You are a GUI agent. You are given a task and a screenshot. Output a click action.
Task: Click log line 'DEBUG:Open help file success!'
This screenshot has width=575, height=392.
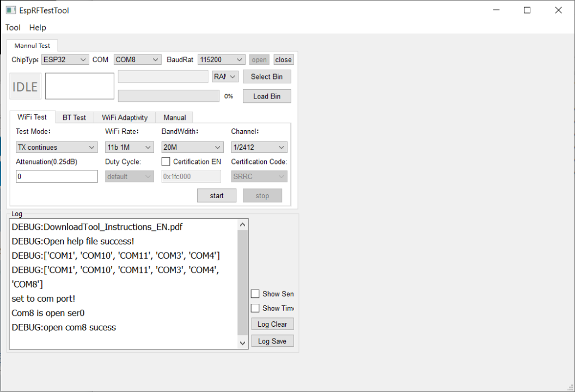tap(73, 241)
